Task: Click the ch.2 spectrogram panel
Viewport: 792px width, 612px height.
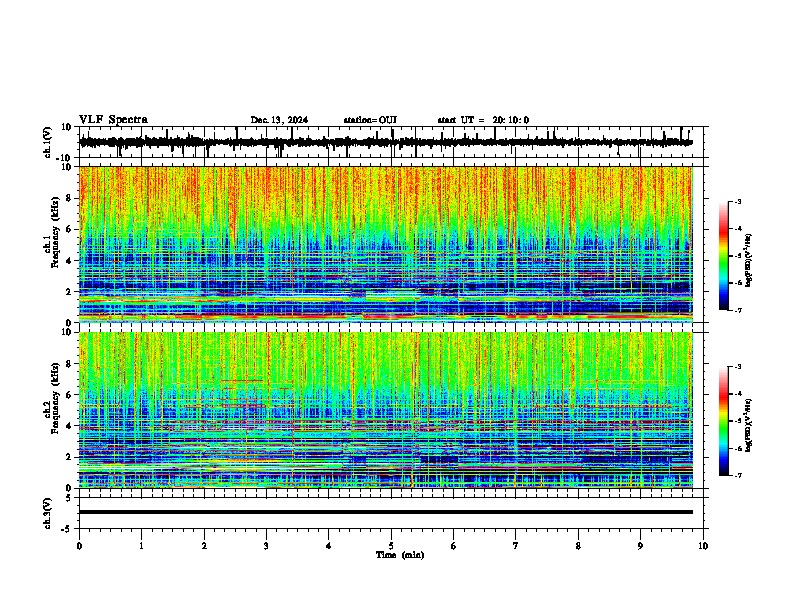Action: (x=386, y=410)
